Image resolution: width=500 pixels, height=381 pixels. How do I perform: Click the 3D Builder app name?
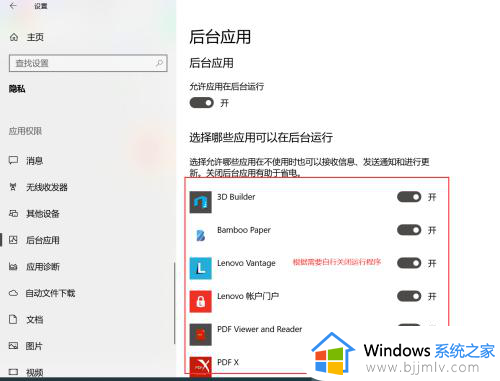tap(236, 197)
